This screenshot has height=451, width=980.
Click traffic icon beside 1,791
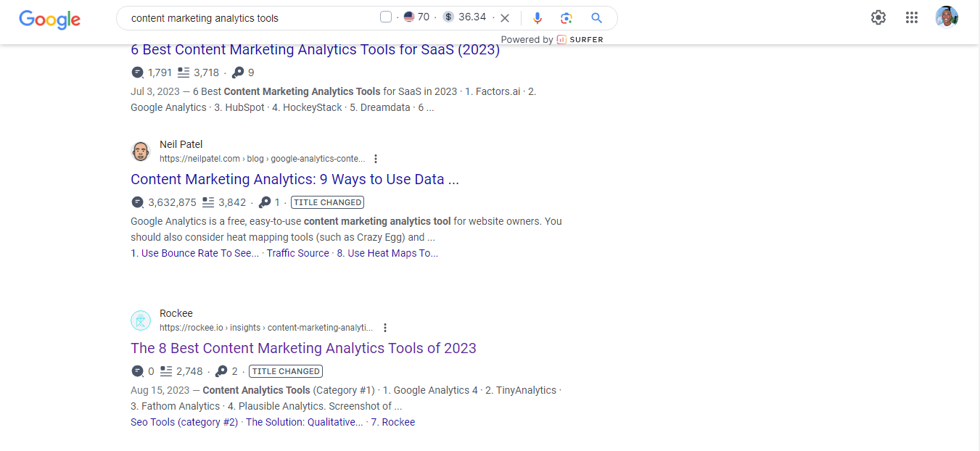click(x=137, y=73)
